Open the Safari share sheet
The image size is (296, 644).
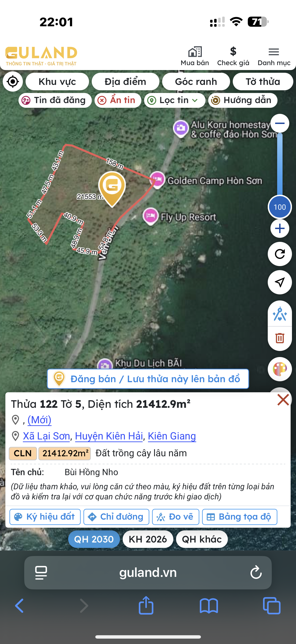146,605
